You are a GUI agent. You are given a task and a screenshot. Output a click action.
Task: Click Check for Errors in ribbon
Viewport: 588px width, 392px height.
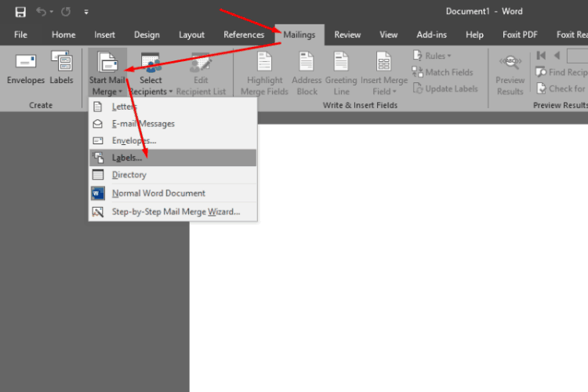click(x=561, y=89)
